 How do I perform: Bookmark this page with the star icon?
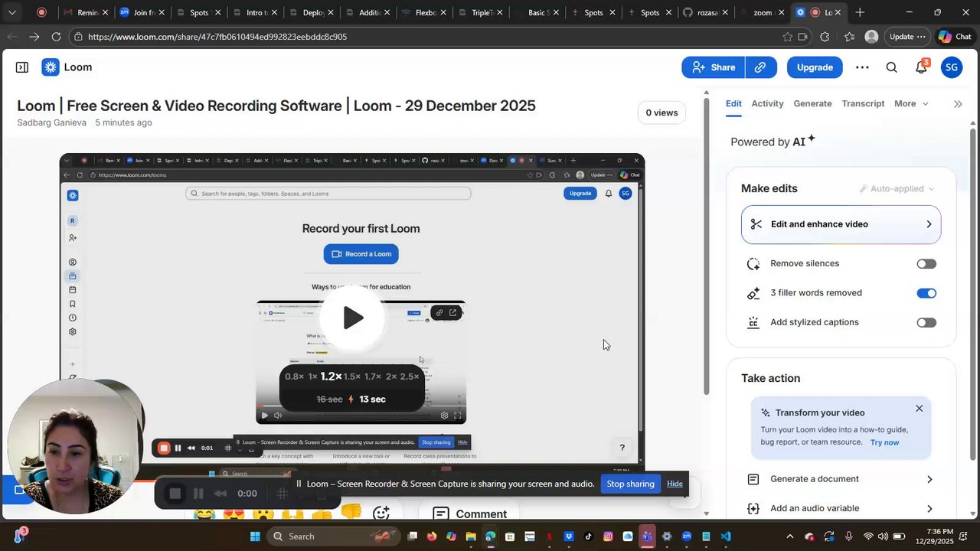tap(787, 36)
